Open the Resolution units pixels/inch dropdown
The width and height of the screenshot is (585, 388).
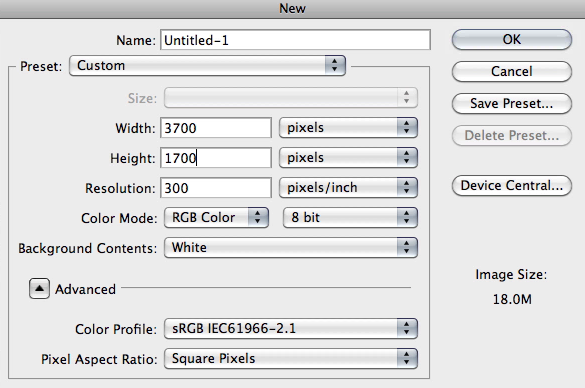pyautogui.click(x=348, y=187)
